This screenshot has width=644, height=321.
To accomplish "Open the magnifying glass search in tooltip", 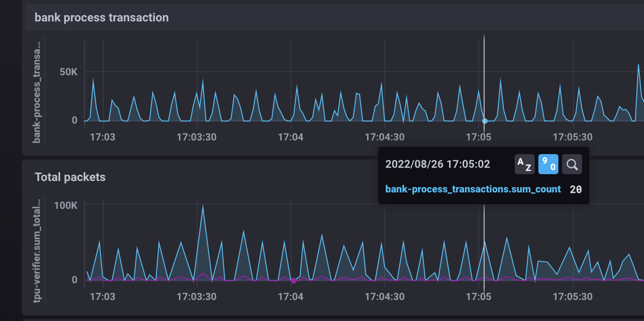I will pos(572,164).
